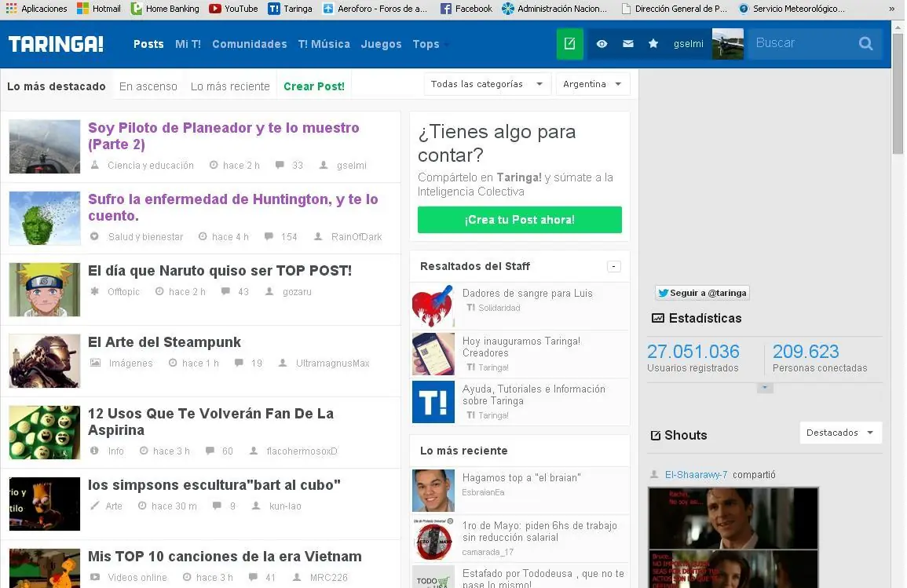The height and width of the screenshot is (588, 907).
Task: Click ¡Crea tu Post ahora! button
Action: [519, 220]
